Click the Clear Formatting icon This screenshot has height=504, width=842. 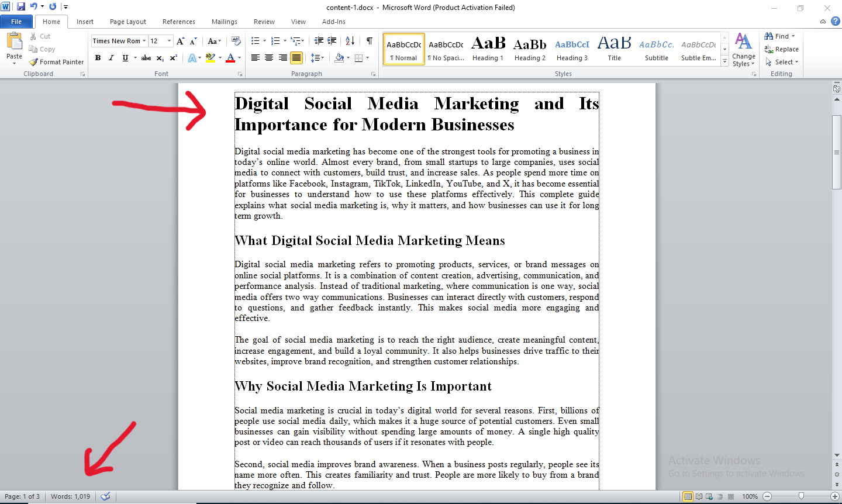pyautogui.click(x=236, y=41)
